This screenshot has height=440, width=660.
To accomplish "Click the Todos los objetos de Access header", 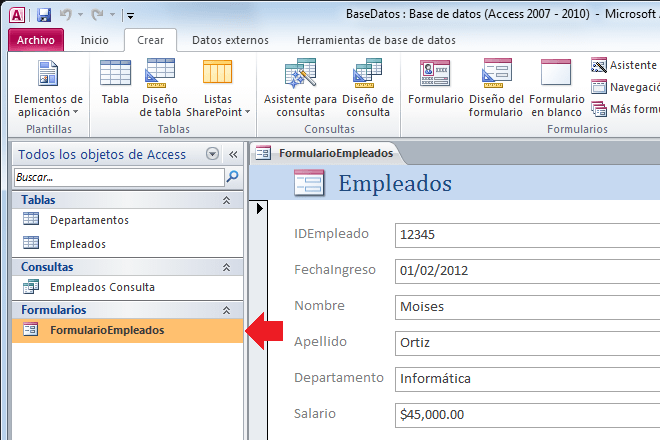I will (102, 155).
